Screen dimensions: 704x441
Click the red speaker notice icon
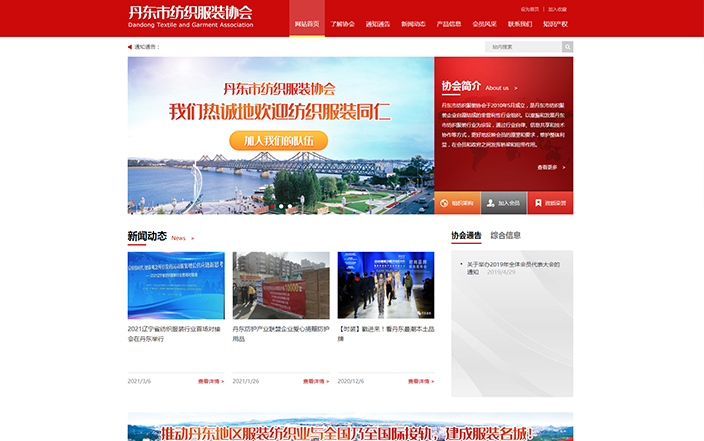pos(130,47)
